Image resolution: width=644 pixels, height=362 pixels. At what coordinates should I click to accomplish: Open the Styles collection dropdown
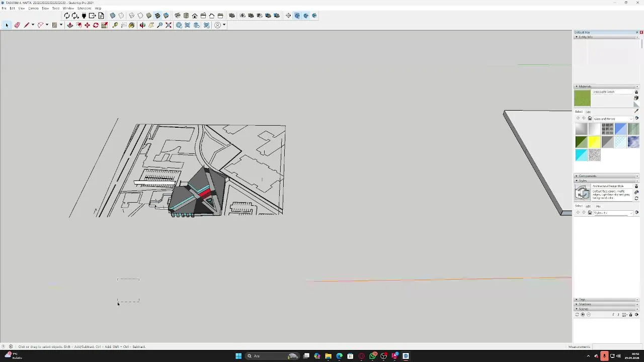[x=613, y=213]
